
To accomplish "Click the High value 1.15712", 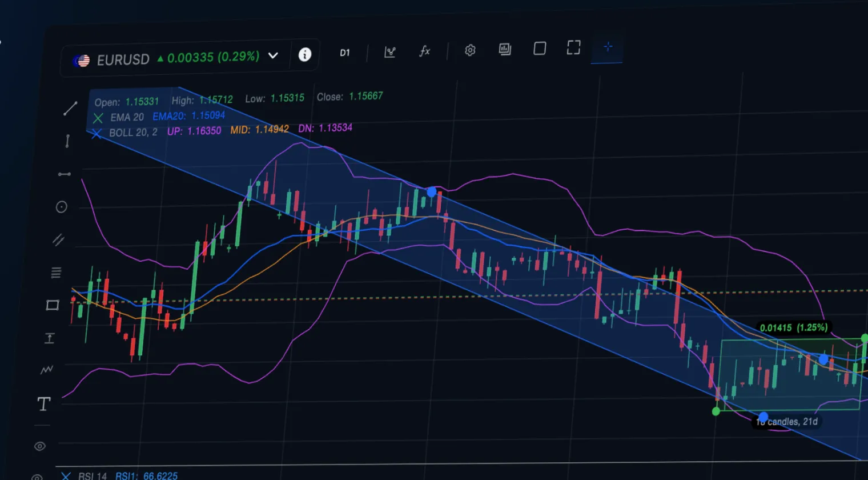I will point(216,99).
